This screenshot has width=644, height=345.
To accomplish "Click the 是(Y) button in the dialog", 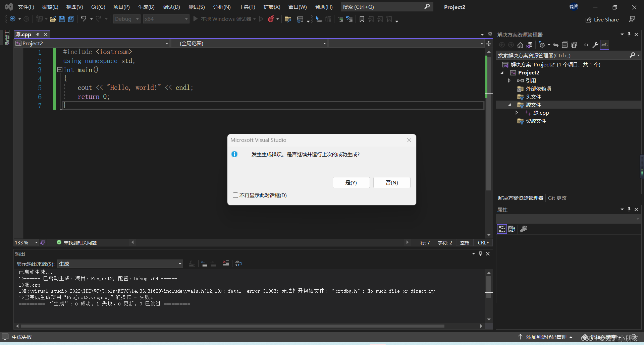I will (x=351, y=182).
